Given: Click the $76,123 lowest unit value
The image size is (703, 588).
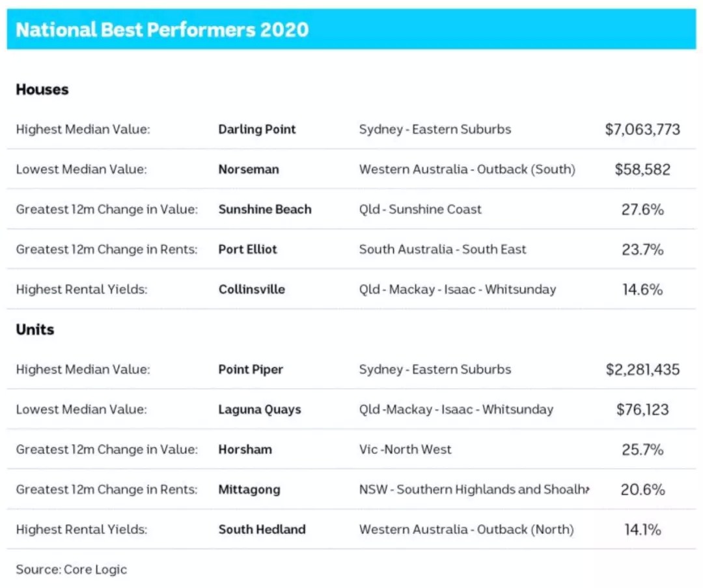Looking at the screenshot, I should click(642, 410).
